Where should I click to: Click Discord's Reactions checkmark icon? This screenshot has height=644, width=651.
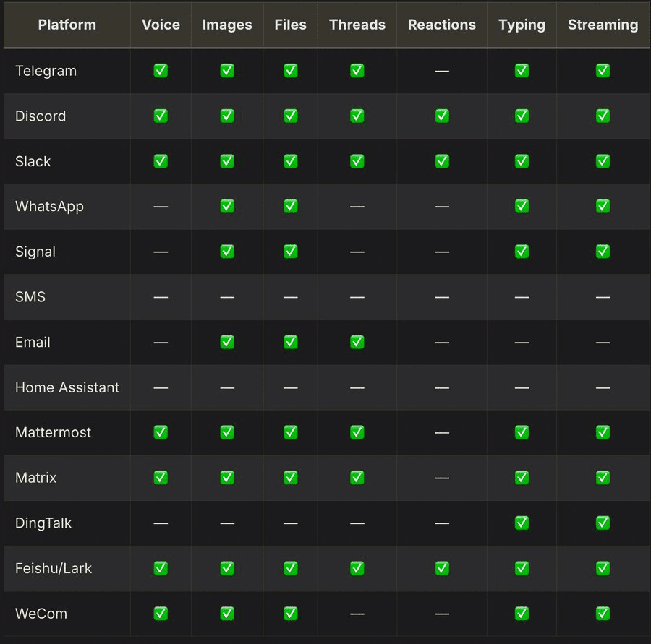pyautogui.click(x=442, y=116)
